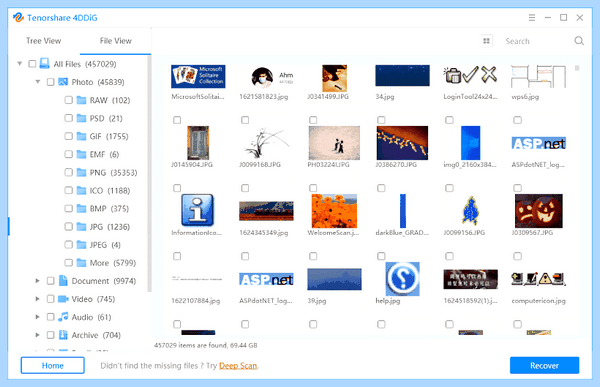Click the WelcomeScan.j... file name
Image resolution: width=600 pixels, height=387 pixels.
coord(333,233)
